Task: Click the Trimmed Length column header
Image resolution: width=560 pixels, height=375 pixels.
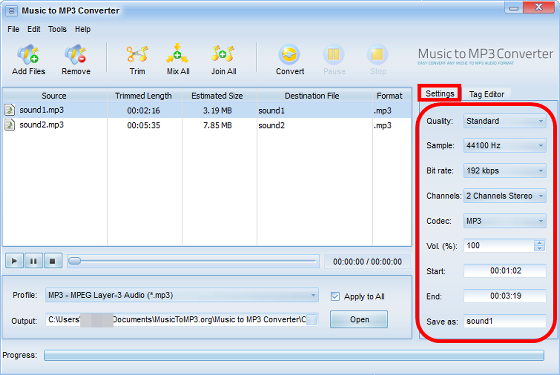Action: (144, 96)
